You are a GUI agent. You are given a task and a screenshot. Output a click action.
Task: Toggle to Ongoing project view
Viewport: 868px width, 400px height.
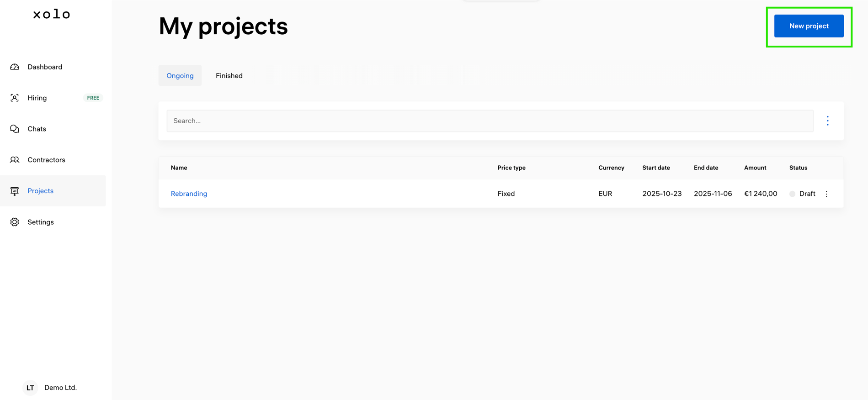click(180, 75)
